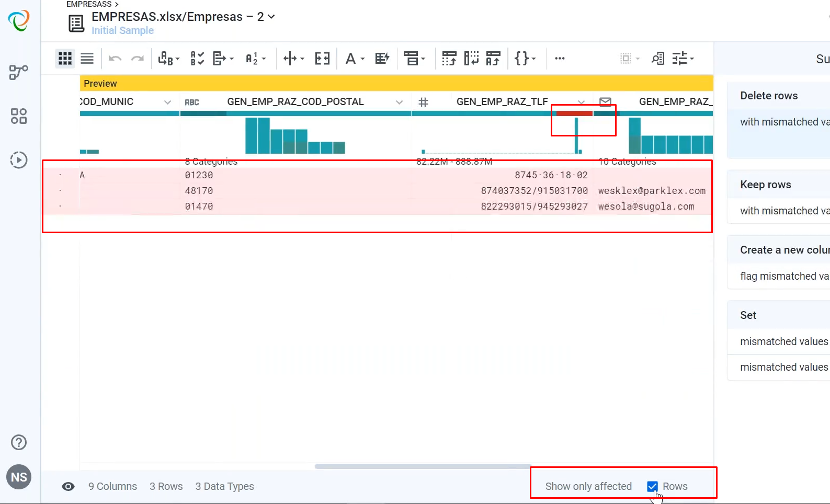Click the horizontal scrollbar below the grid
The height and width of the screenshot is (504, 830).
[423, 466]
